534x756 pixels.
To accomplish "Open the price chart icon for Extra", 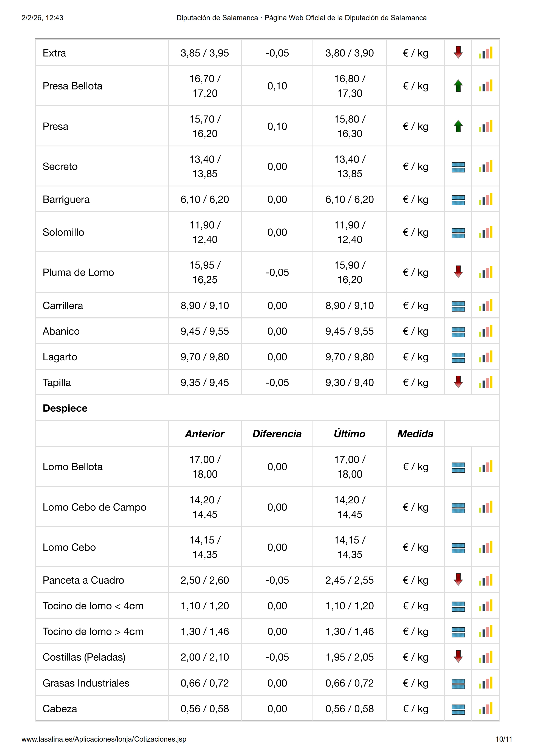I will tap(485, 53).
